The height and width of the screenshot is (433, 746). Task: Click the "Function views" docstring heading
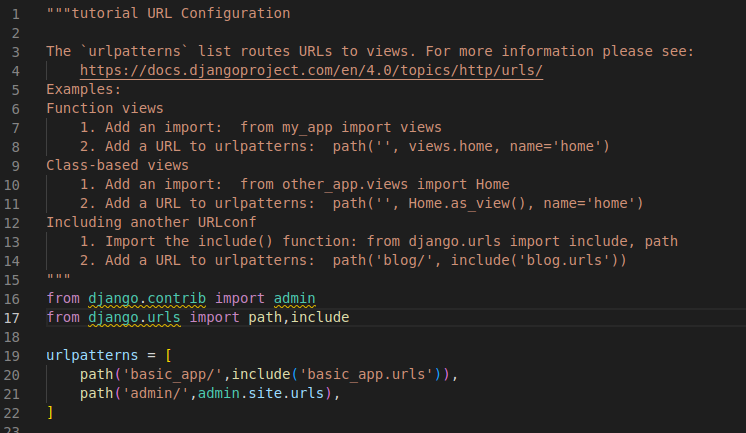(104, 108)
